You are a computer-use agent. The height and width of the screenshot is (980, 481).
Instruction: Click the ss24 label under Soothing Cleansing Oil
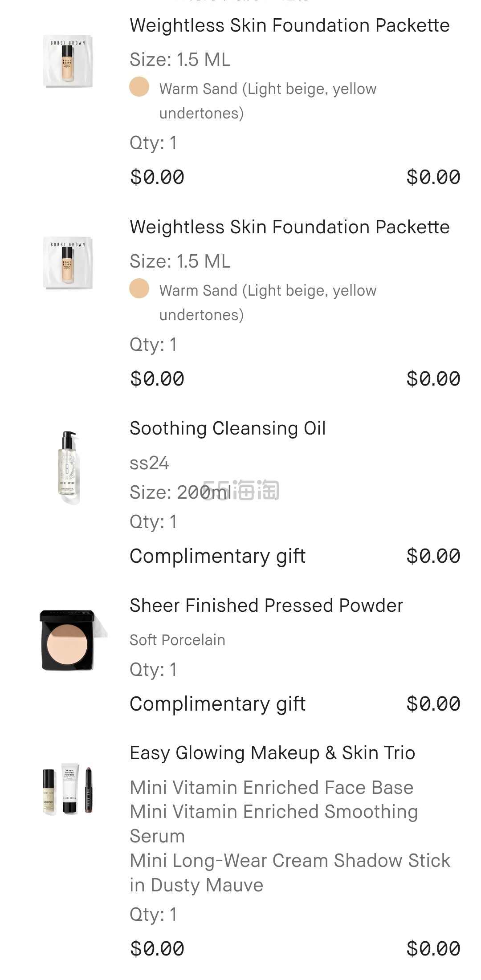click(149, 464)
